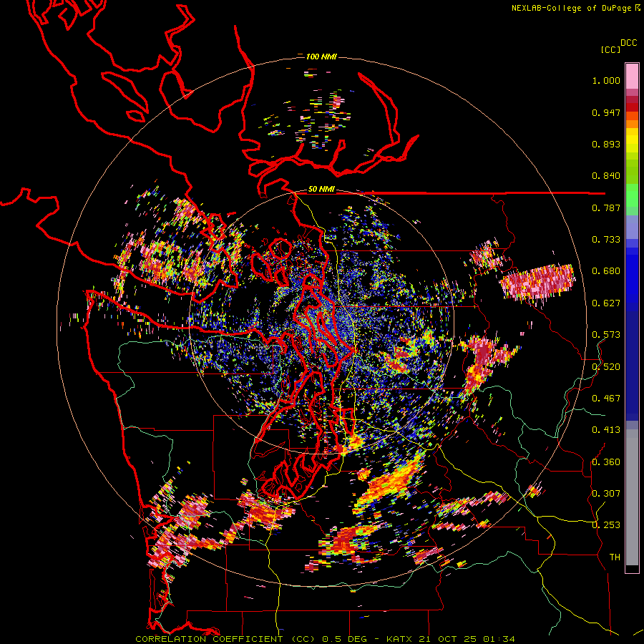Pick the bright yellow color bar segment
This screenshot has width=644, height=644.
(632, 140)
